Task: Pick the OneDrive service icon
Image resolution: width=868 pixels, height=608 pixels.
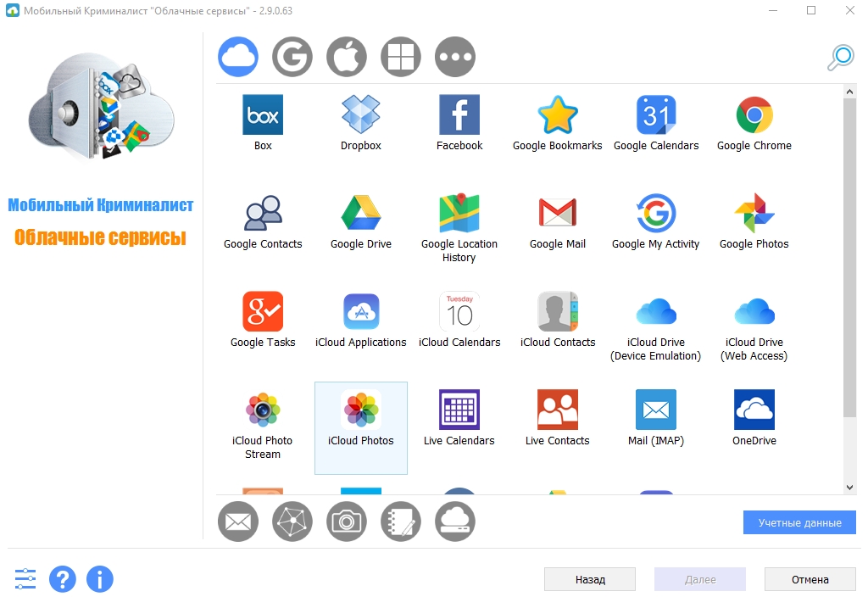Action: 754,410
